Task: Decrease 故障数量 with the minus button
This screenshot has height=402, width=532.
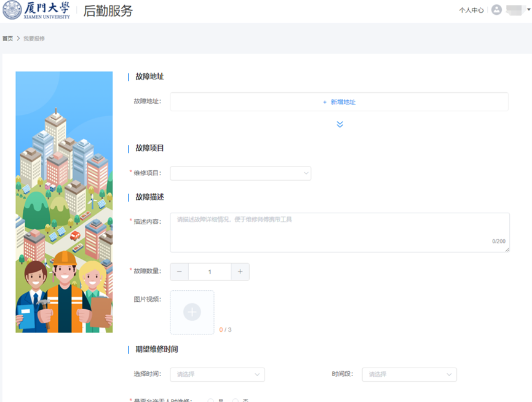Action: (x=179, y=272)
